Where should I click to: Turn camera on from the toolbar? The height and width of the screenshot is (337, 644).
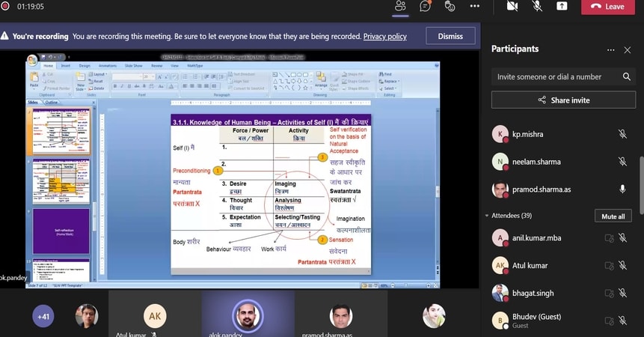tap(512, 6)
